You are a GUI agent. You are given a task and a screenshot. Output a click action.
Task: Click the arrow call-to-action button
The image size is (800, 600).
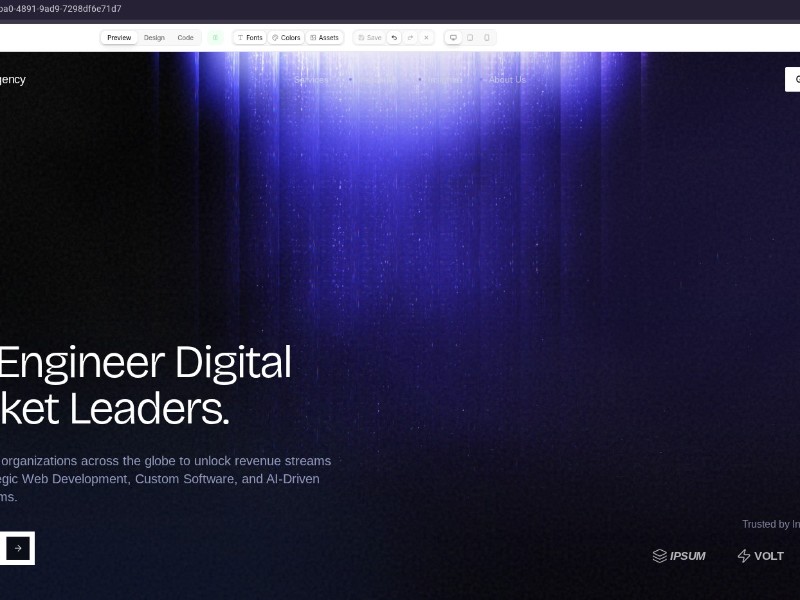click(18, 548)
